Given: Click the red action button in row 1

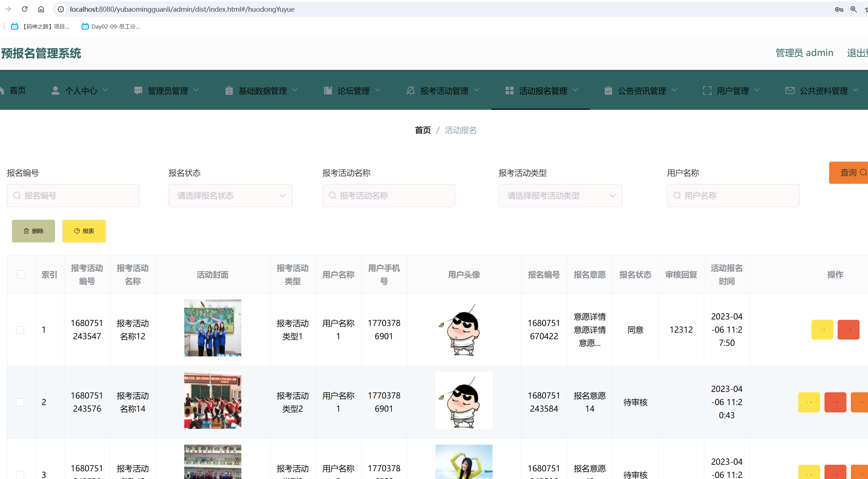Looking at the screenshot, I should (849, 330).
